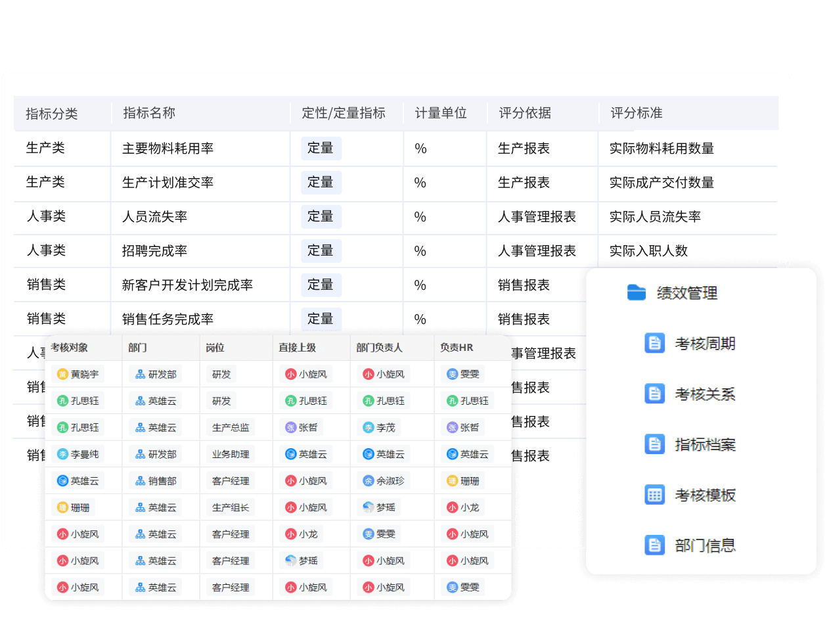
Task: Click 黄晓宇's yellow avatar icon
Action: (62, 374)
